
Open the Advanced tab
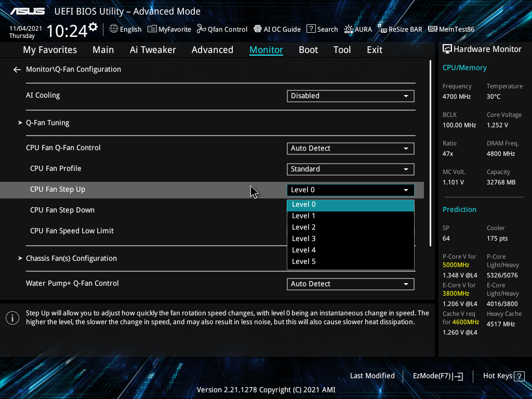[x=212, y=50]
